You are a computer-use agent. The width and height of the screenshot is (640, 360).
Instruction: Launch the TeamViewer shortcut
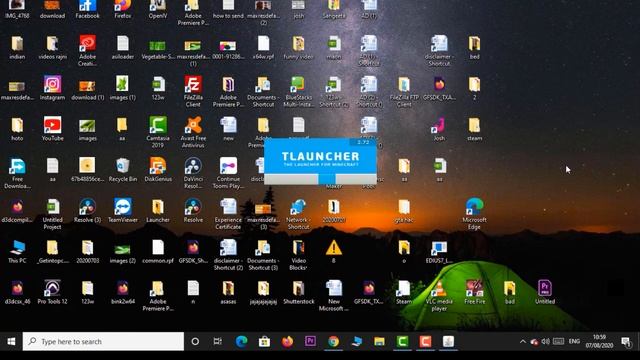click(x=122, y=210)
